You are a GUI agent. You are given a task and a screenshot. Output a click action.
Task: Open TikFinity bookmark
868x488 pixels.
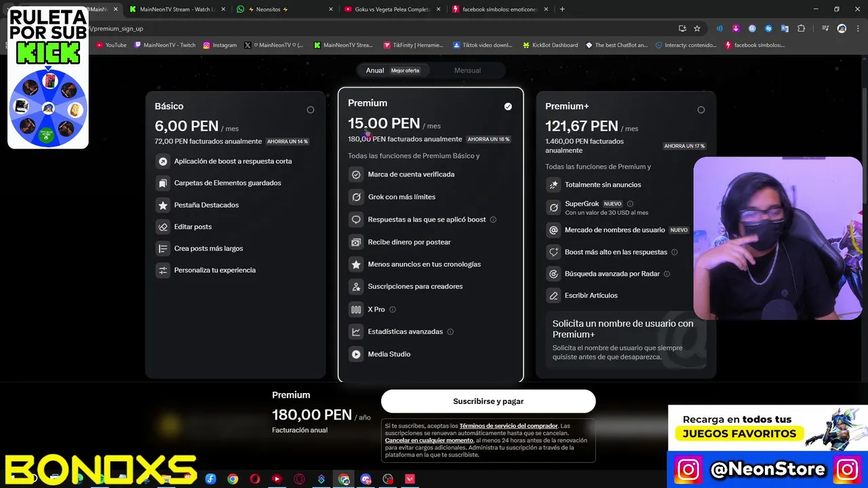pos(412,45)
